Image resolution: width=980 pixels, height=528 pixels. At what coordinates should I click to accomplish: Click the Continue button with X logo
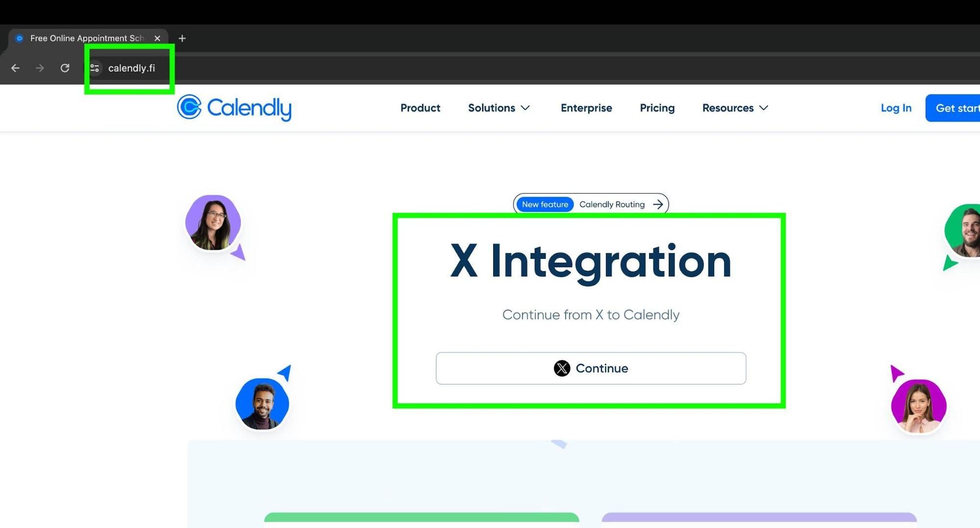click(591, 368)
